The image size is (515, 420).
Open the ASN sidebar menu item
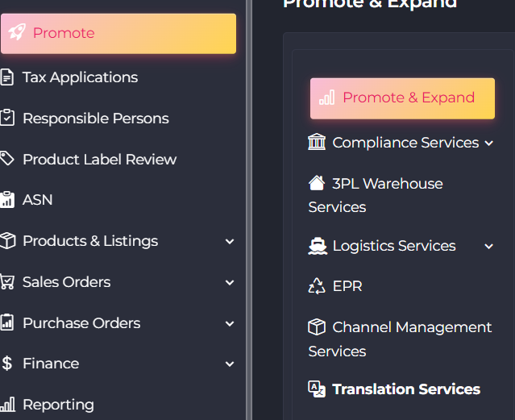coord(37,200)
